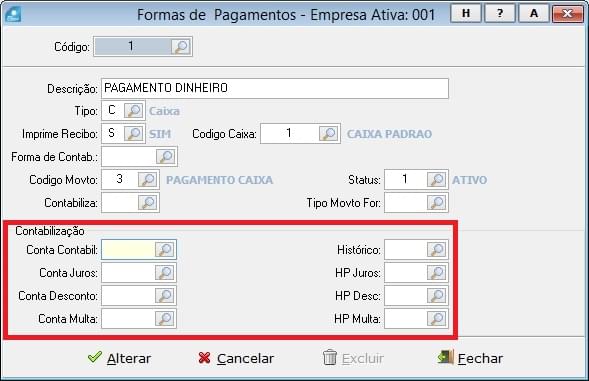Open the Tipo field search magnifier

[x=133, y=110]
